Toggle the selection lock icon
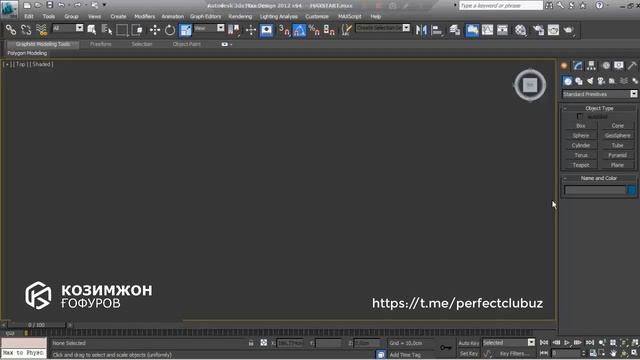Viewport: 640px width, 360px height. click(x=251, y=343)
